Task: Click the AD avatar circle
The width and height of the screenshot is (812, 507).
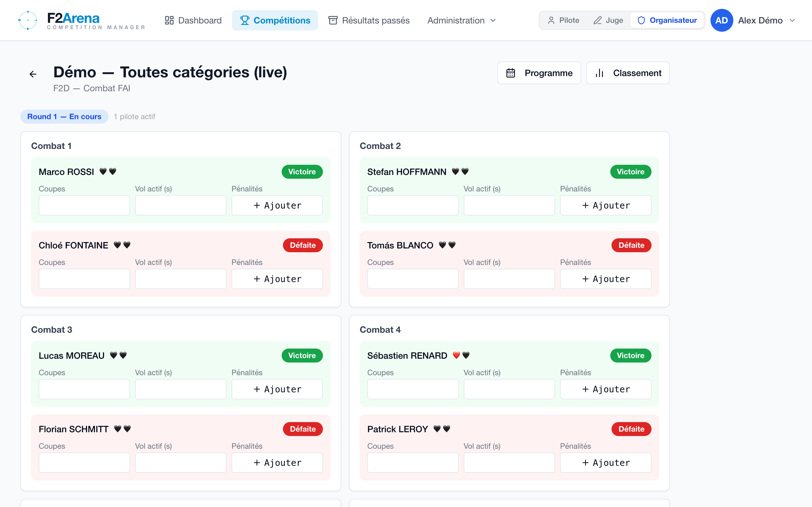Action: click(x=721, y=20)
